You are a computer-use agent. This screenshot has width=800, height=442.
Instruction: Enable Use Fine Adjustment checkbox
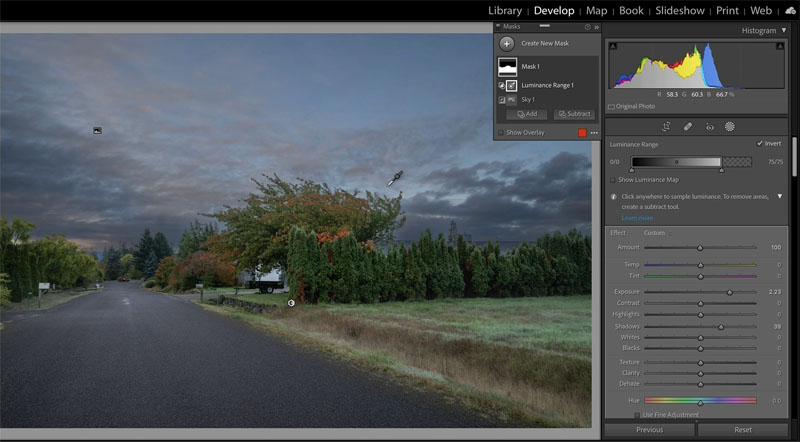pyautogui.click(x=637, y=415)
